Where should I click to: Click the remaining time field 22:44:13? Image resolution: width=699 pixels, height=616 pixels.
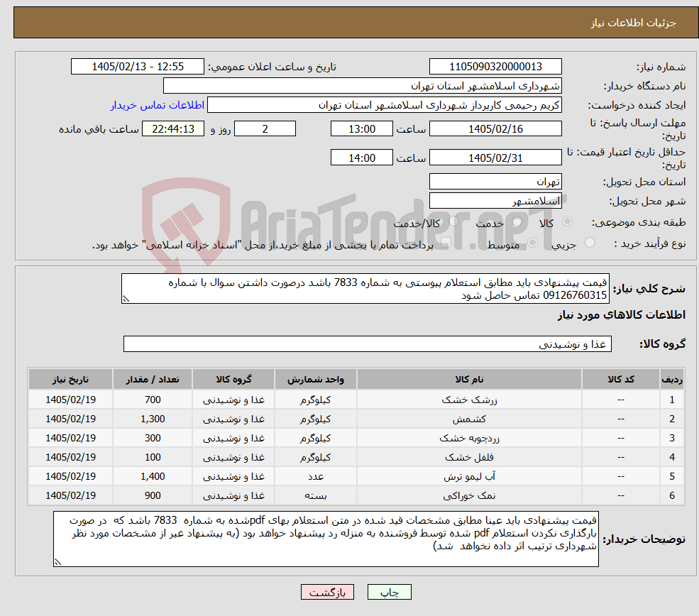pyautogui.click(x=173, y=129)
